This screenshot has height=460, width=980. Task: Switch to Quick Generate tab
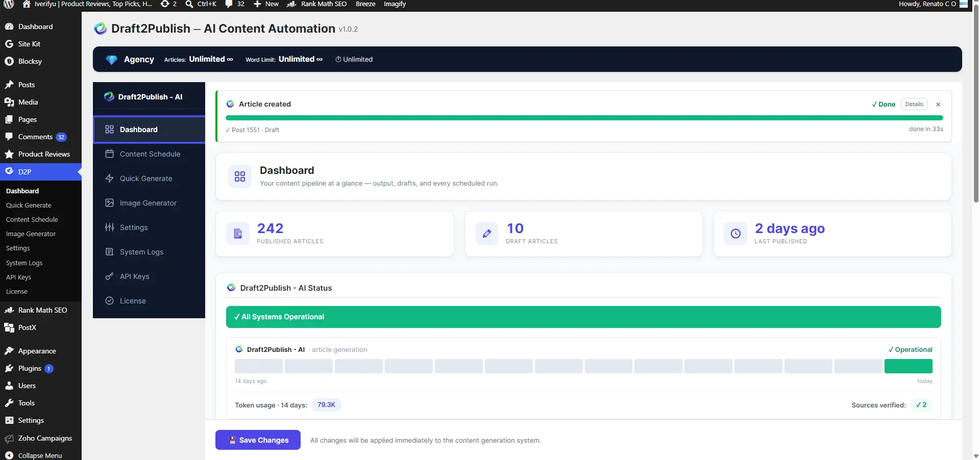tap(149, 178)
